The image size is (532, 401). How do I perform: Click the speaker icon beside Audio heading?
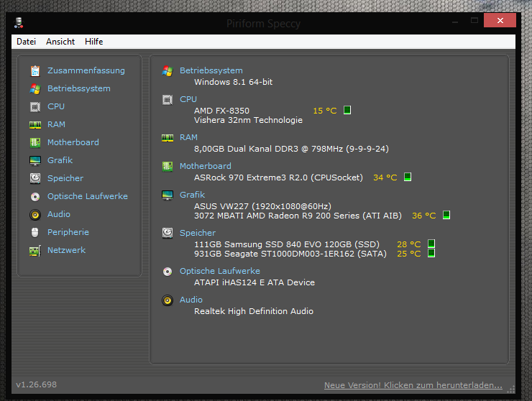[168, 300]
